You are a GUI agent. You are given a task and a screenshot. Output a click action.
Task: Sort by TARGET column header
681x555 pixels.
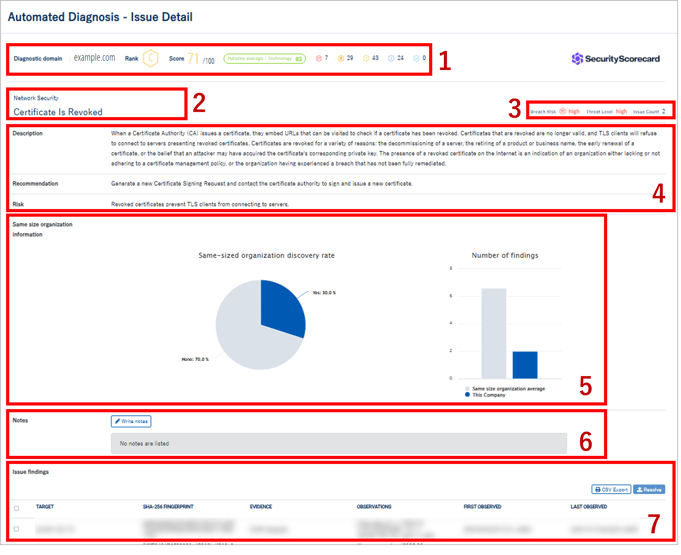pos(45,507)
